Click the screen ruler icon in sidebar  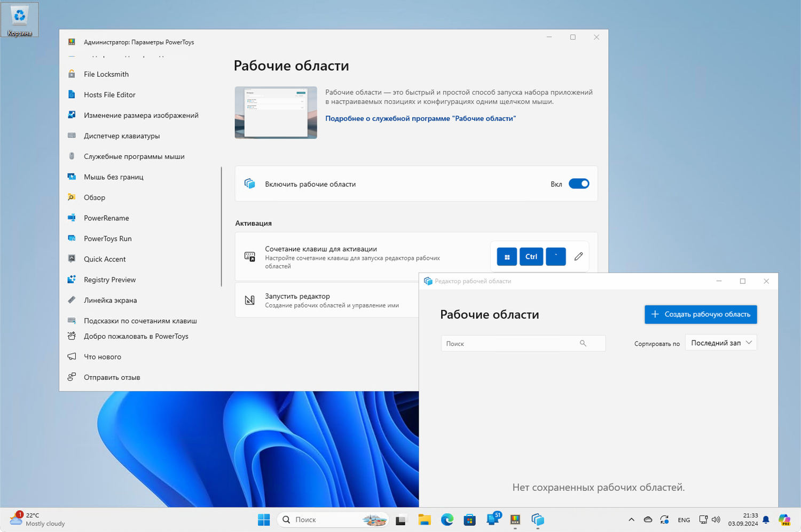[72, 300]
